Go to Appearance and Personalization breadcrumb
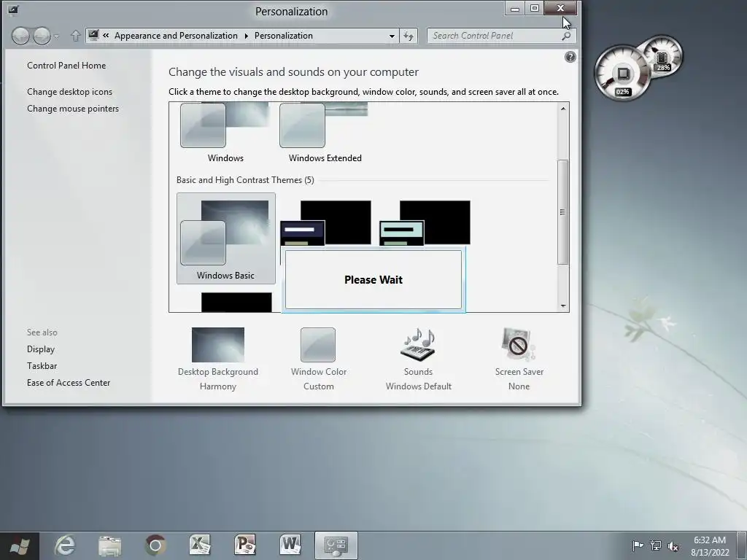The height and width of the screenshot is (560, 747). click(176, 36)
